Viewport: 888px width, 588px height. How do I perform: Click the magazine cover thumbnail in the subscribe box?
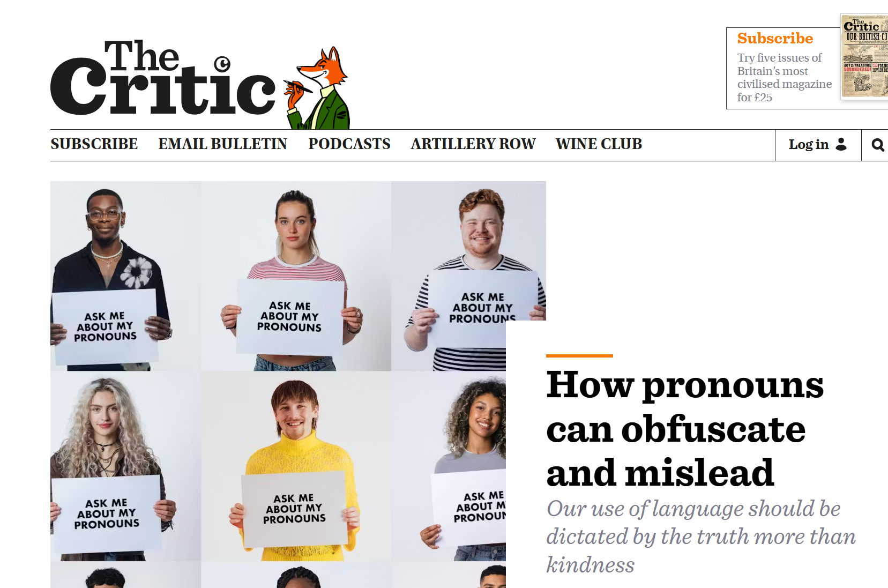[x=864, y=56]
